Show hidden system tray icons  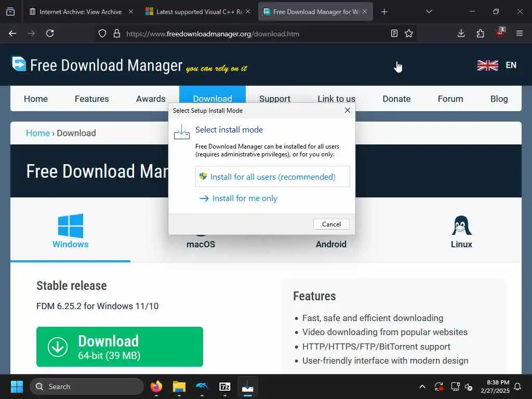point(422,387)
